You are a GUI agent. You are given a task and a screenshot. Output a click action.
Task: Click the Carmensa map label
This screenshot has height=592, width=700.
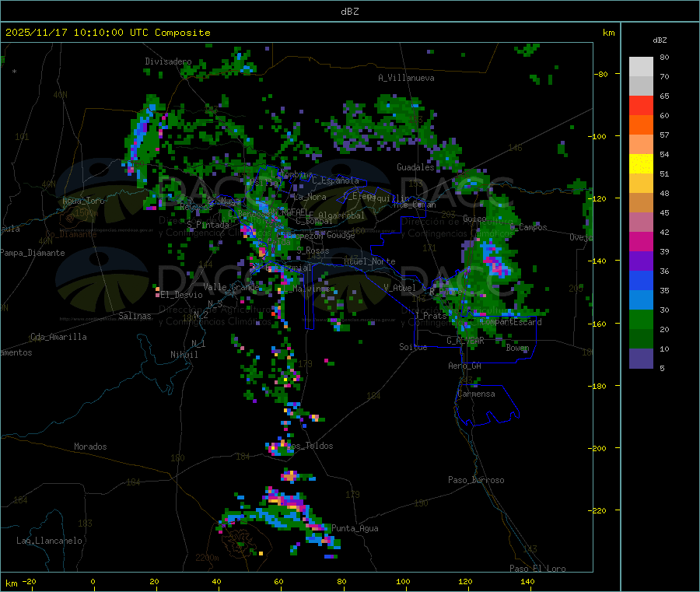click(x=476, y=394)
